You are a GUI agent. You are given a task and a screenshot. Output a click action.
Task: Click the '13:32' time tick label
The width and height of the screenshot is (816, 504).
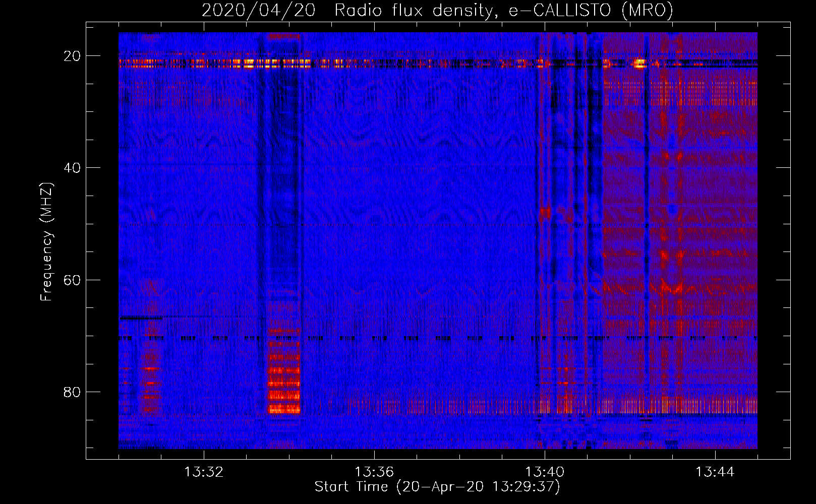[204, 472]
